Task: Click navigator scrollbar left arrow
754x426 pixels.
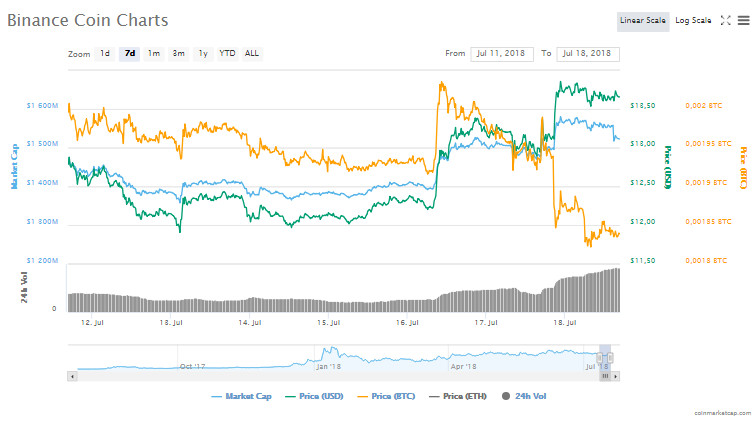Action: tap(72, 376)
